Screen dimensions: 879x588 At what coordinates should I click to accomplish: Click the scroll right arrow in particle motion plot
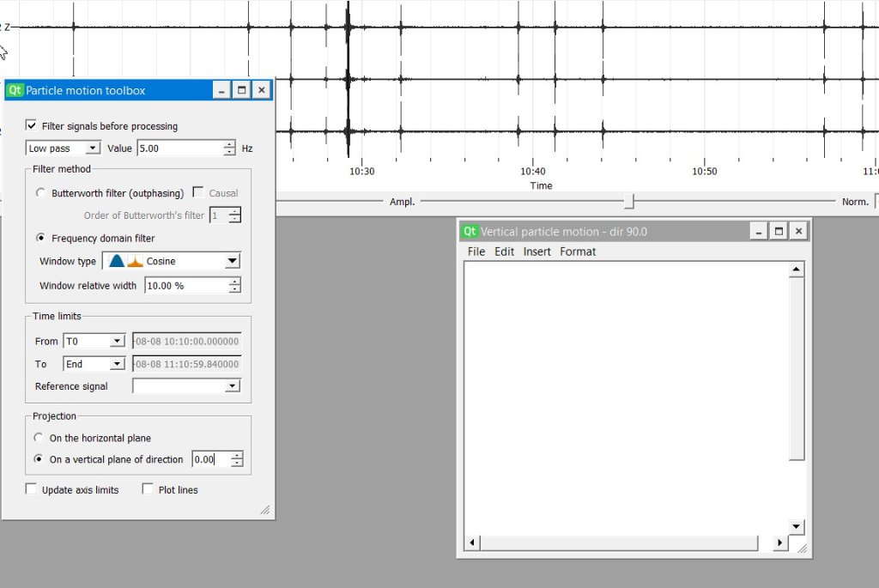point(779,542)
